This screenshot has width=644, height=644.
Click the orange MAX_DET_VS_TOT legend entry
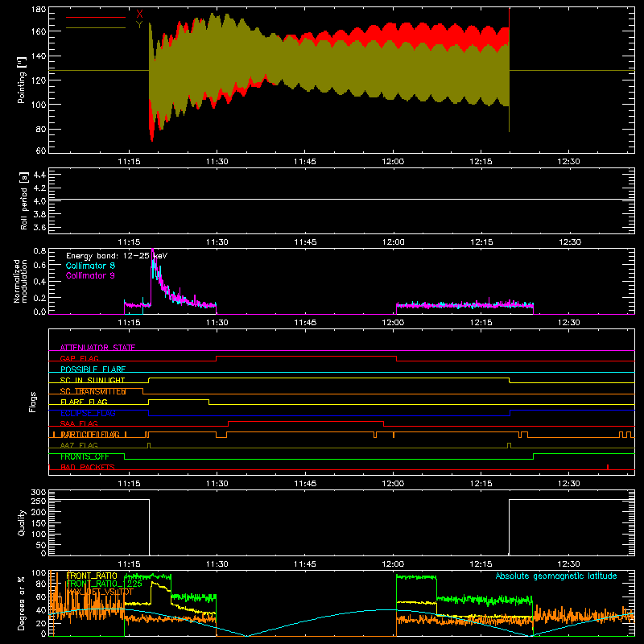100,592
